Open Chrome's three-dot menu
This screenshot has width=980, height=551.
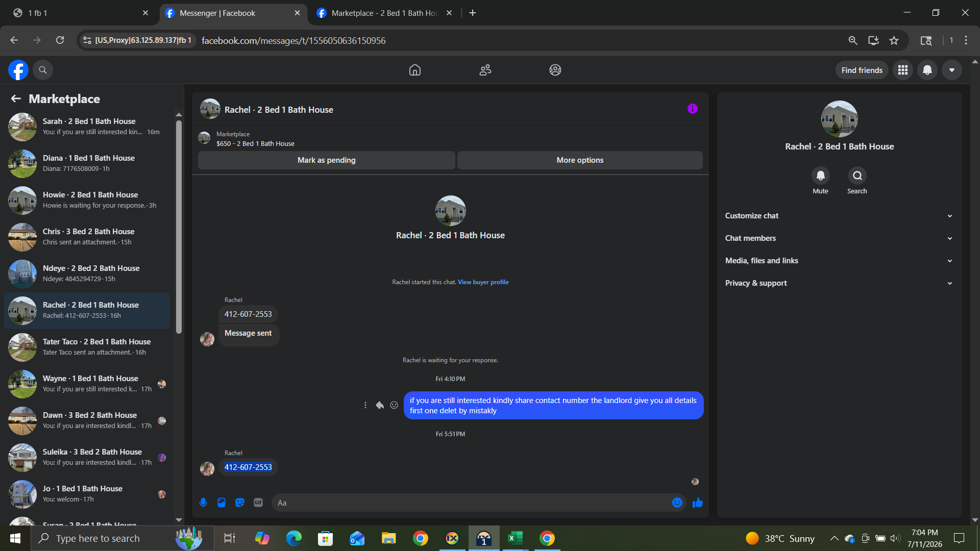(x=966, y=40)
